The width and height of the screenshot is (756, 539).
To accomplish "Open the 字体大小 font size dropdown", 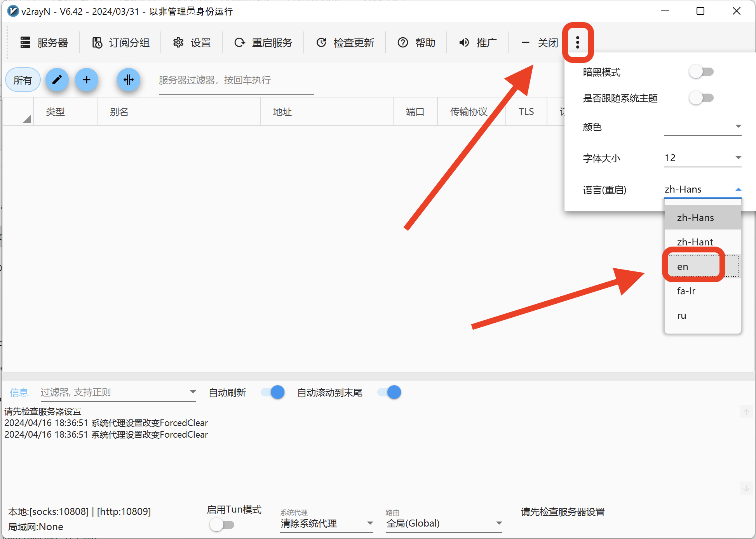I will [x=702, y=158].
